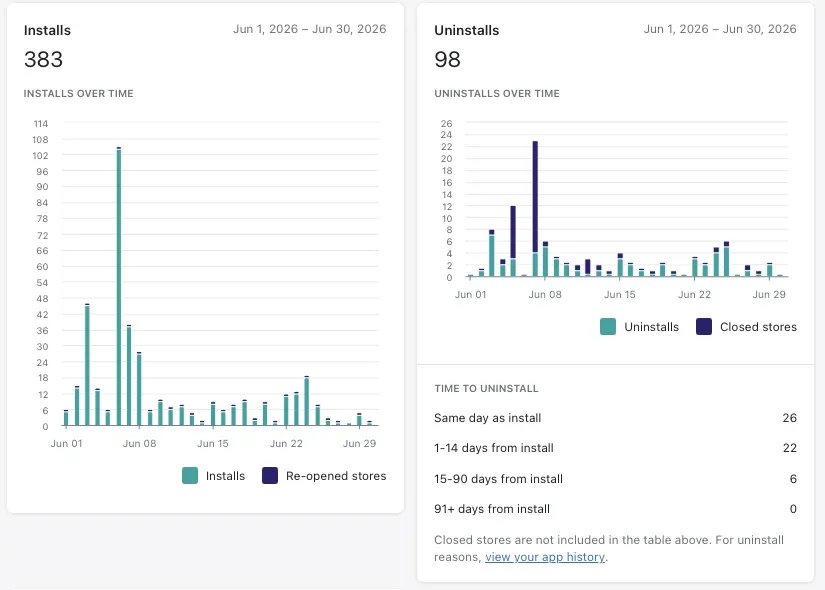Click the teal Installs legend swatch
This screenshot has width=825, height=590.
190,476
